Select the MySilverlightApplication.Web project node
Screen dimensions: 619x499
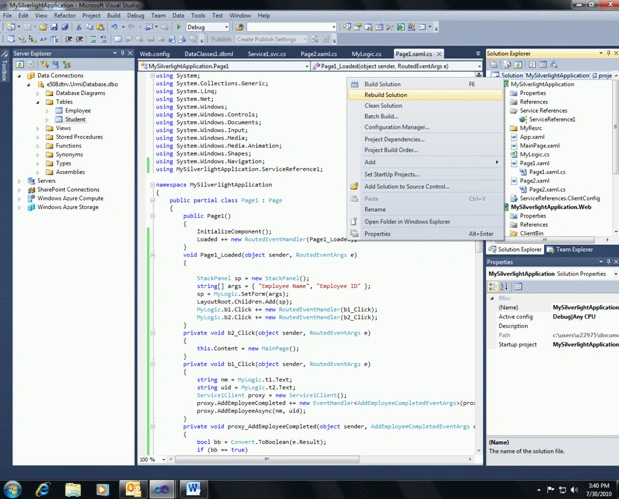(x=551, y=207)
